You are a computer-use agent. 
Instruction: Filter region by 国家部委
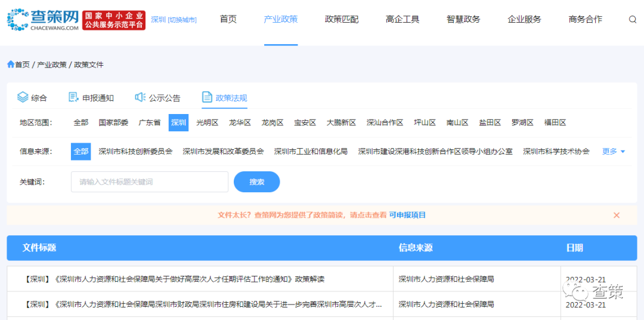pyautogui.click(x=114, y=122)
